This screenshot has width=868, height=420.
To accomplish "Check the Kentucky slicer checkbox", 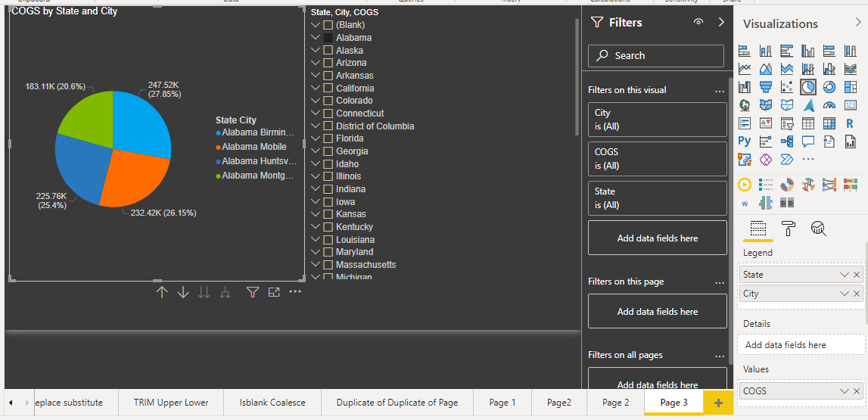I will [x=328, y=227].
